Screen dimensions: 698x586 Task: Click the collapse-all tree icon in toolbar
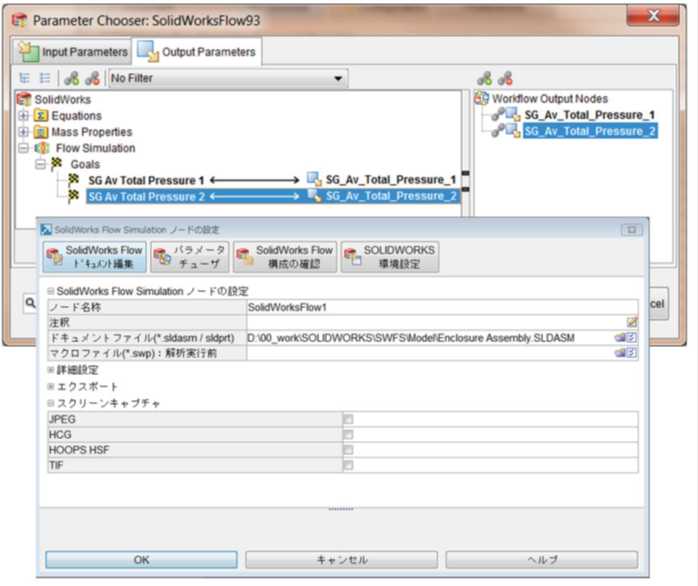[x=45, y=78]
